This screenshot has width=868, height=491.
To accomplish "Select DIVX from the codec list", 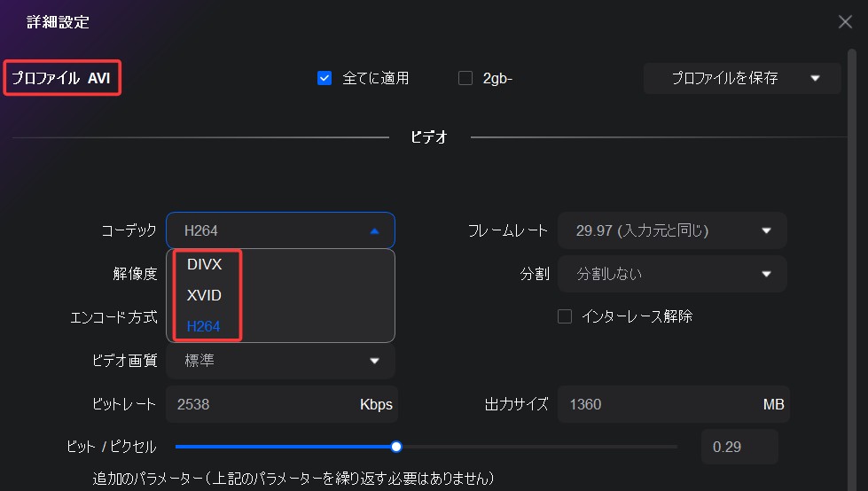I will (x=205, y=264).
